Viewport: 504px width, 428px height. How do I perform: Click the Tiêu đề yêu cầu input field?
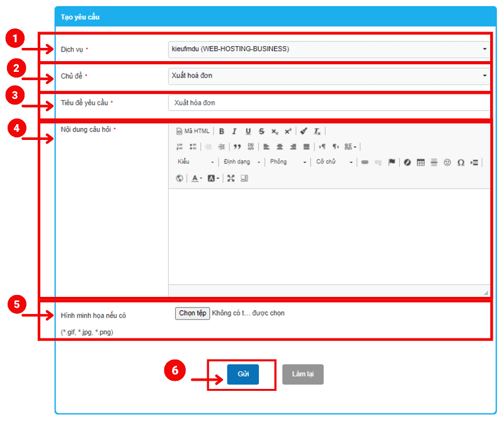coord(329,103)
